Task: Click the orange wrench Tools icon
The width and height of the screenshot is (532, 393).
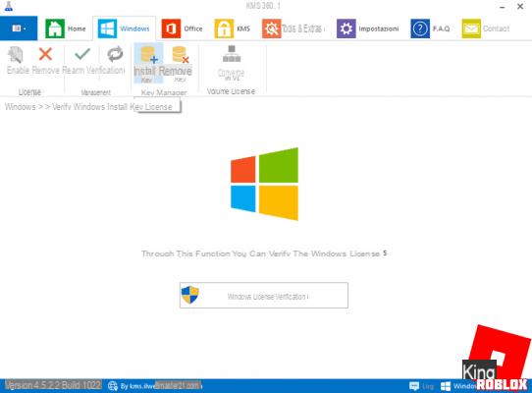Action: 272,28
